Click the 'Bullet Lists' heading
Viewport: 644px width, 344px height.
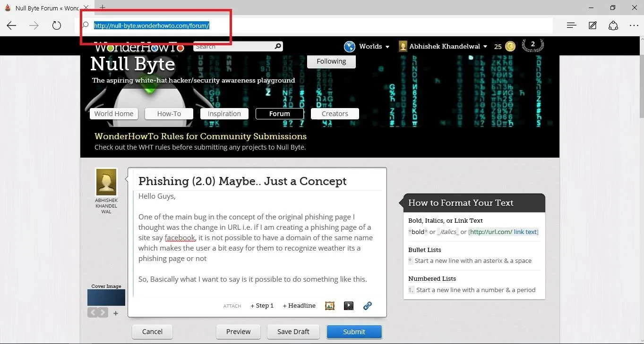pos(425,250)
